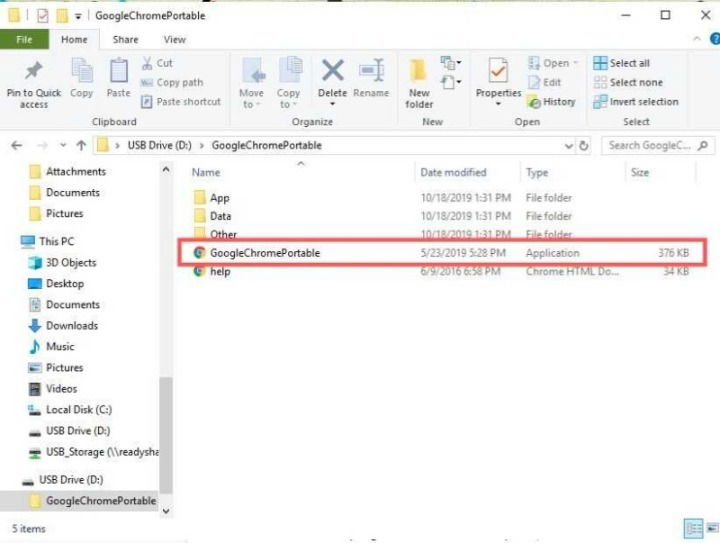Click Select none in ribbon

pyautogui.click(x=628, y=83)
